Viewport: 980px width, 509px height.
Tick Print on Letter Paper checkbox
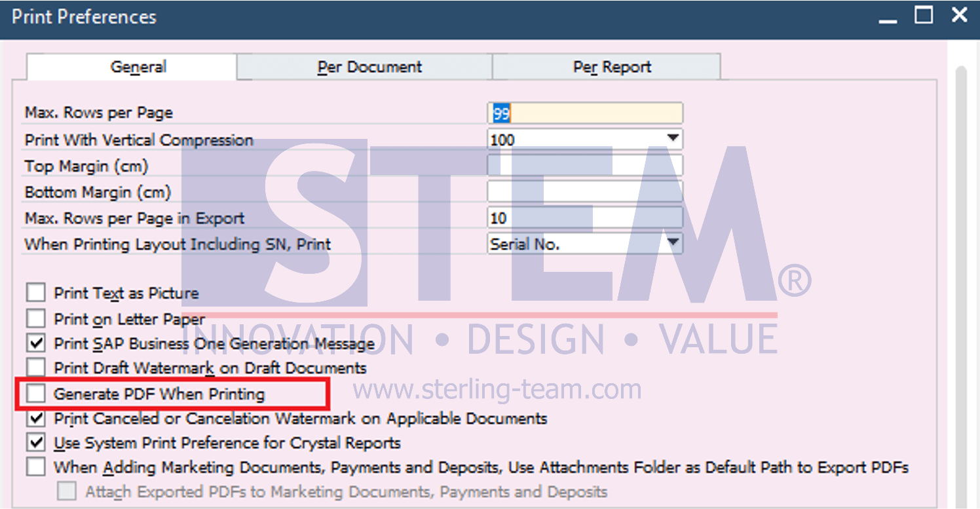coord(36,318)
